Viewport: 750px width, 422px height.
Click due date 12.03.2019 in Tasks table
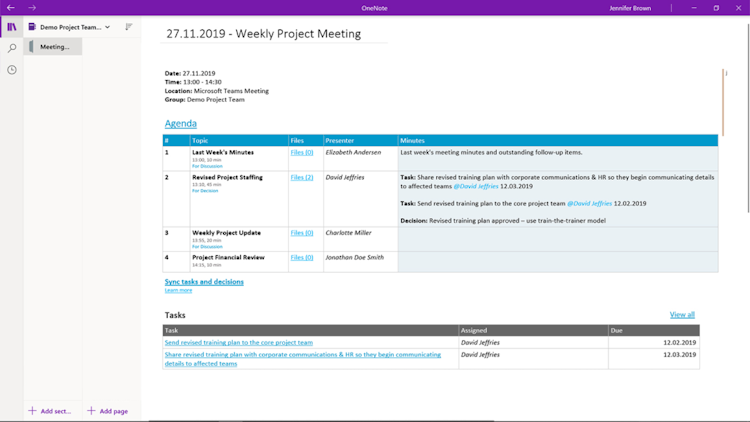click(x=679, y=355)
